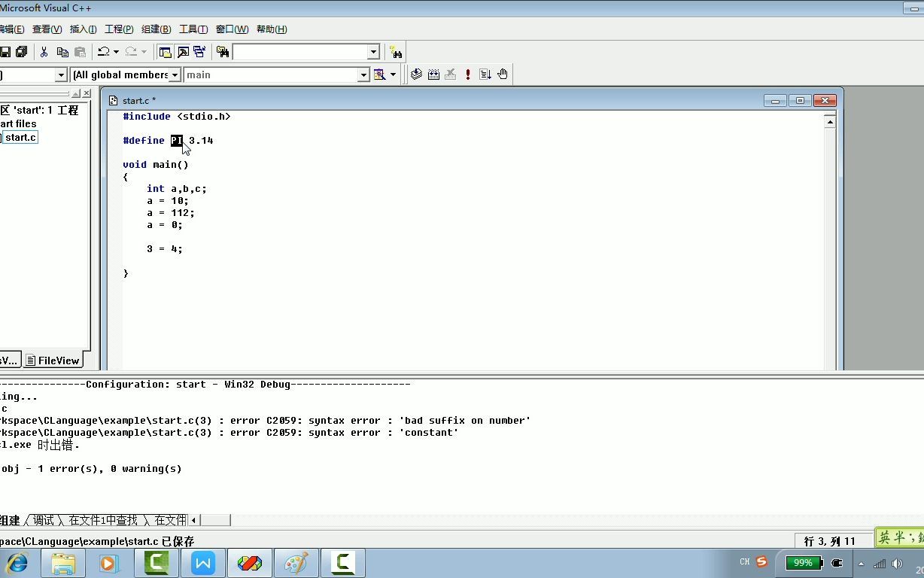Viewport: 924px width, 578px height.
Task: Click the Find in Files icon
Action: coord(223,52)
